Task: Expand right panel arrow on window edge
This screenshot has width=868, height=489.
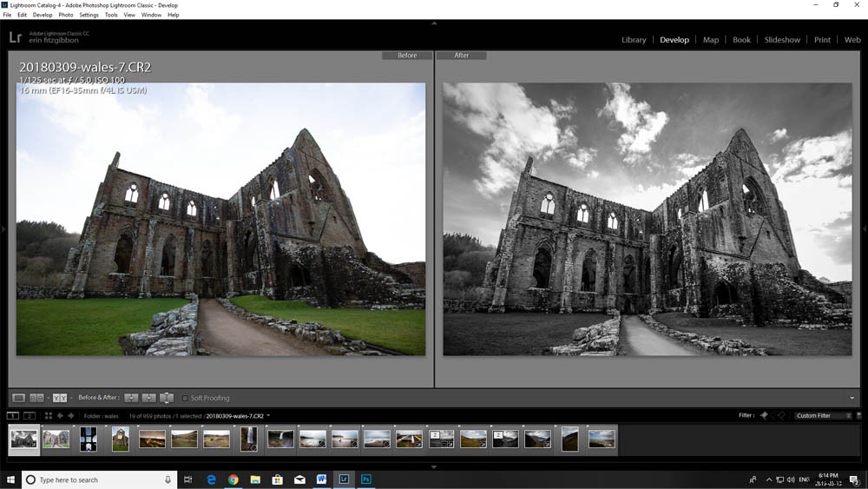Action: [865, 228]
